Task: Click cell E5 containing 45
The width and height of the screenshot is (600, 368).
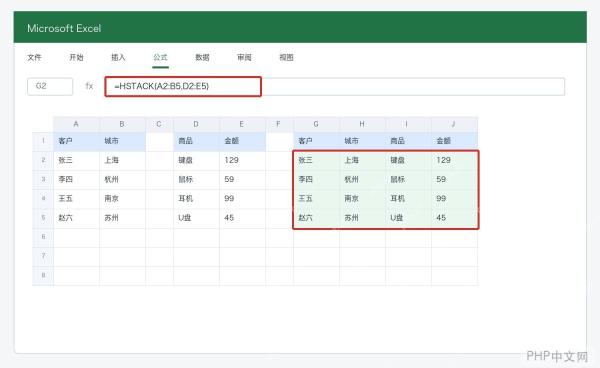Action: 242,218
